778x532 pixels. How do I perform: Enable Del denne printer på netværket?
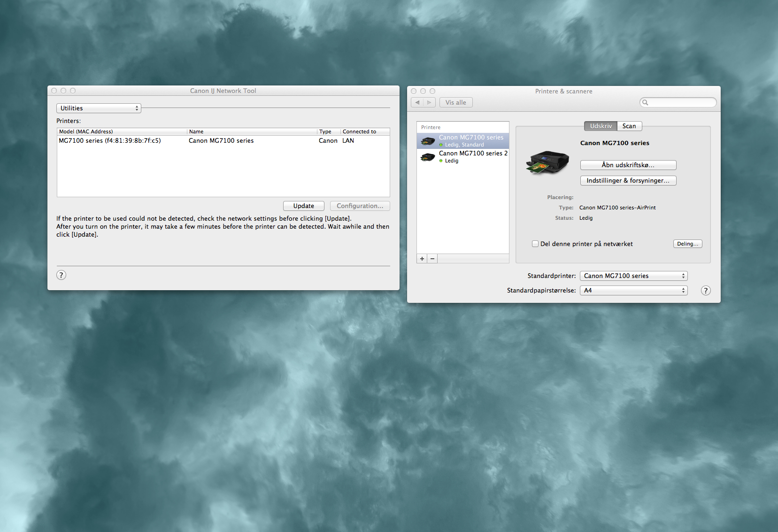click(x=535, y=244)
